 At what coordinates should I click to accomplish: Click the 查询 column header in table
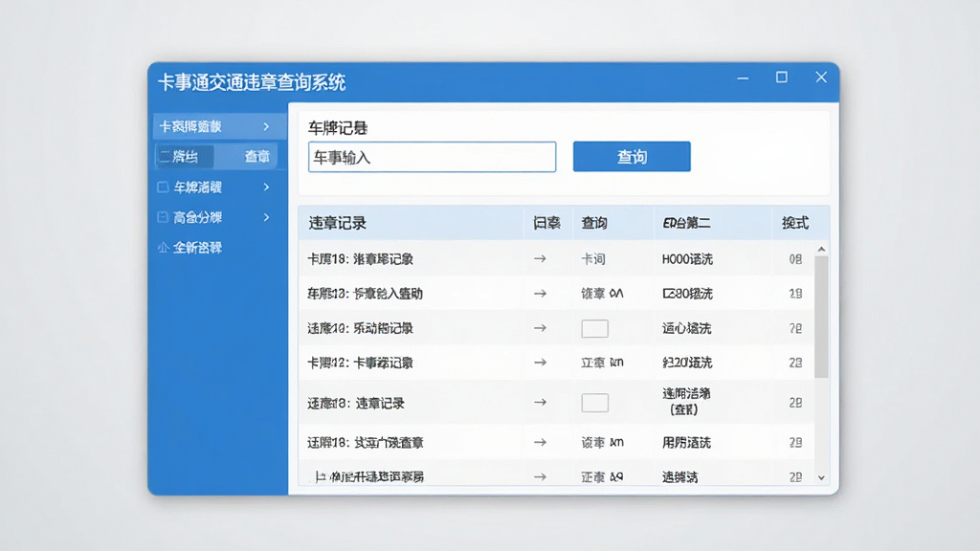click(593, 223)
